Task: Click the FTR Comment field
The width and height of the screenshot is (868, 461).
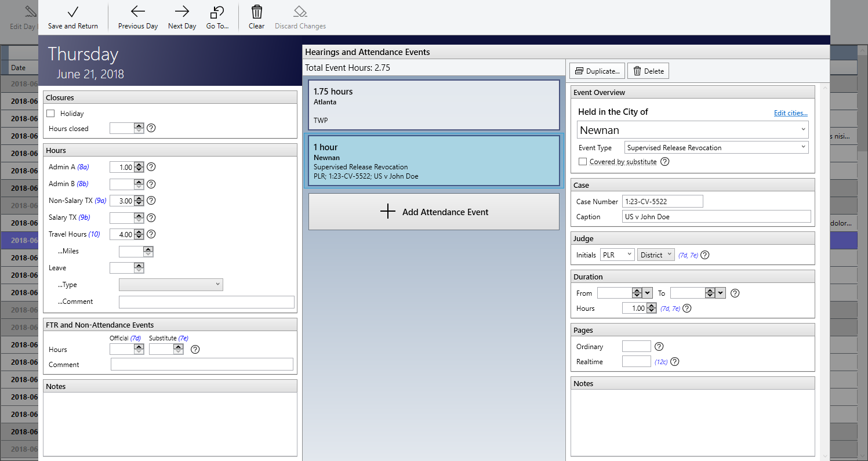Action: (202, 364)
